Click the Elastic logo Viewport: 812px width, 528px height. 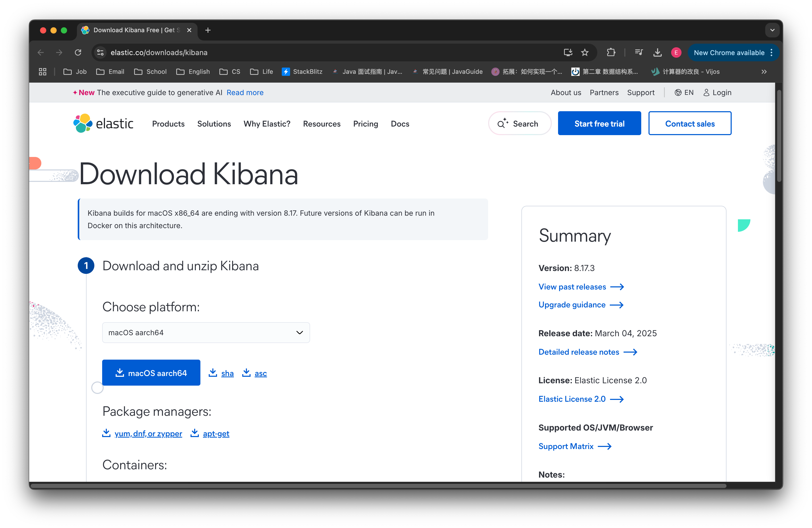(103, 123)
